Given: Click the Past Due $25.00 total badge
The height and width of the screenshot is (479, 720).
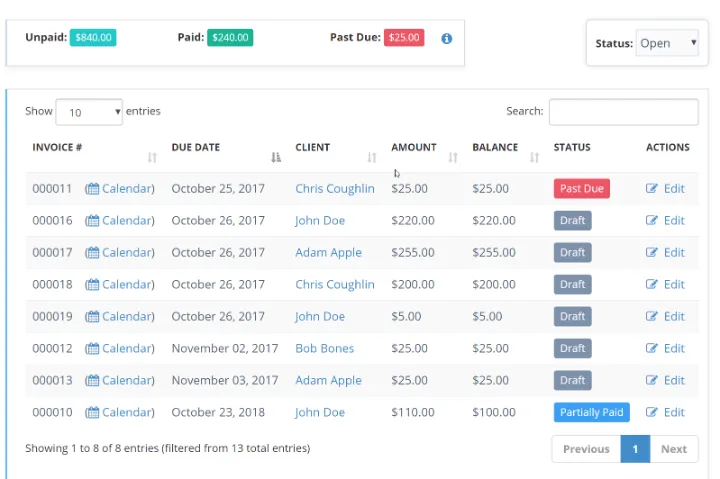Looking at the screenshot, I should click(404, 38).
